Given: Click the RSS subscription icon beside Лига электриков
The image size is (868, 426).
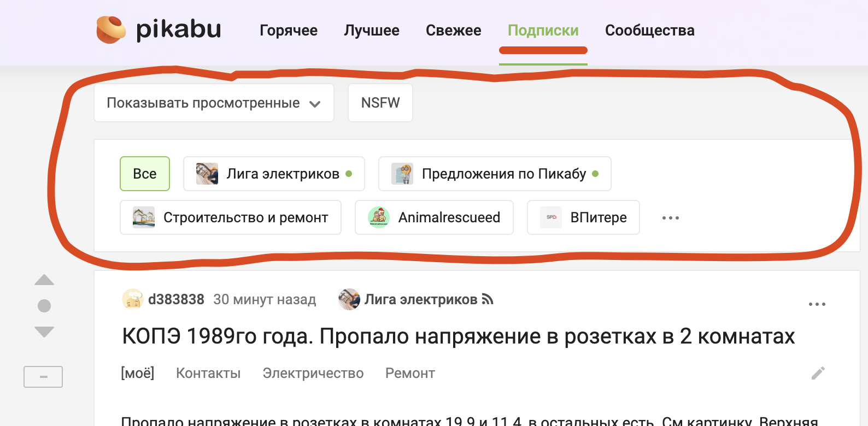Looking at the screenshot, I should tap(488, 299).
